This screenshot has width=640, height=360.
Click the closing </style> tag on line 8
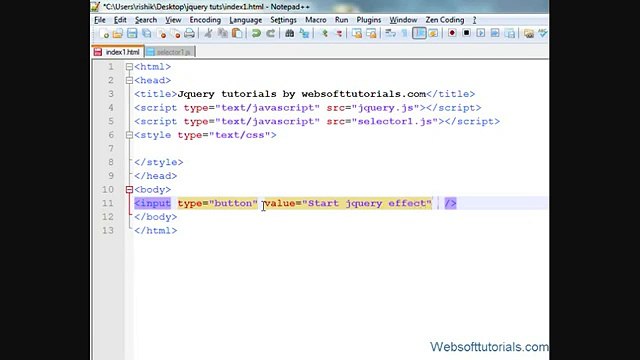pos(159,162)
